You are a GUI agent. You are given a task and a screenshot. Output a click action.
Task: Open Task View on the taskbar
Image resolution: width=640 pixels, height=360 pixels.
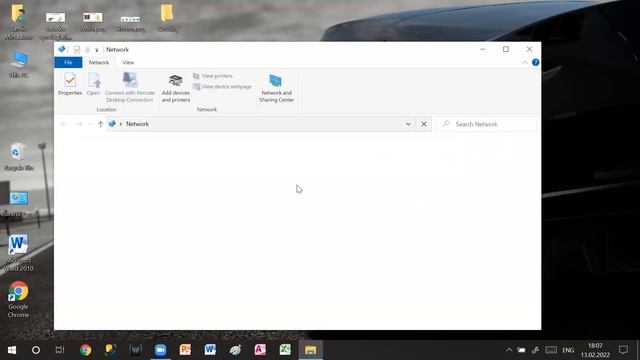(x=60, y=350)
